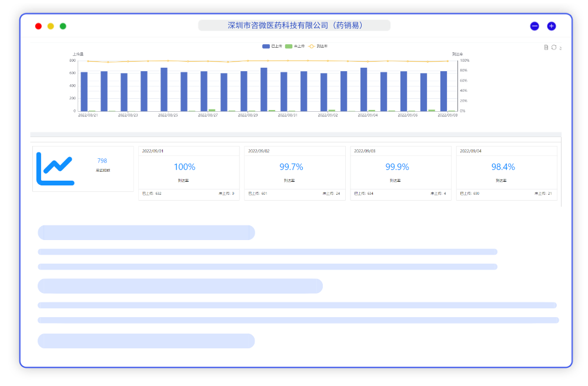The image size is (588, 386).
Task: Open the 2022/09/02 99.7% arrival card
Action: pyautogui.click(x=295, y=173)
